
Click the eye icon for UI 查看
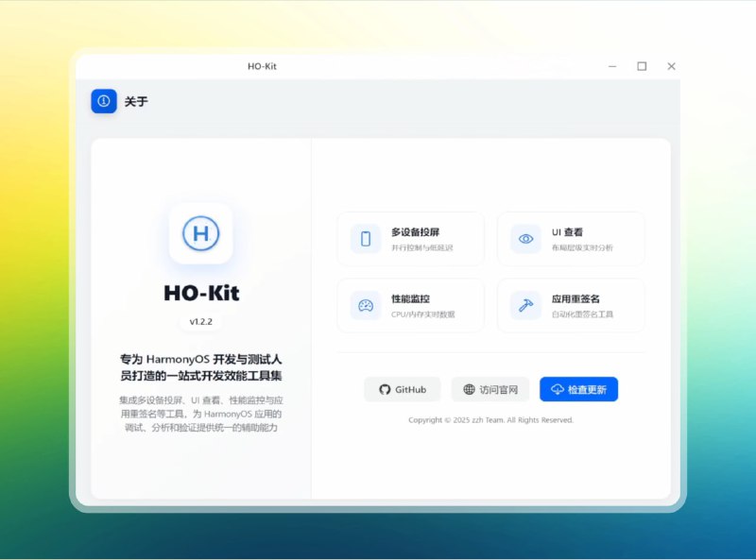526,239
